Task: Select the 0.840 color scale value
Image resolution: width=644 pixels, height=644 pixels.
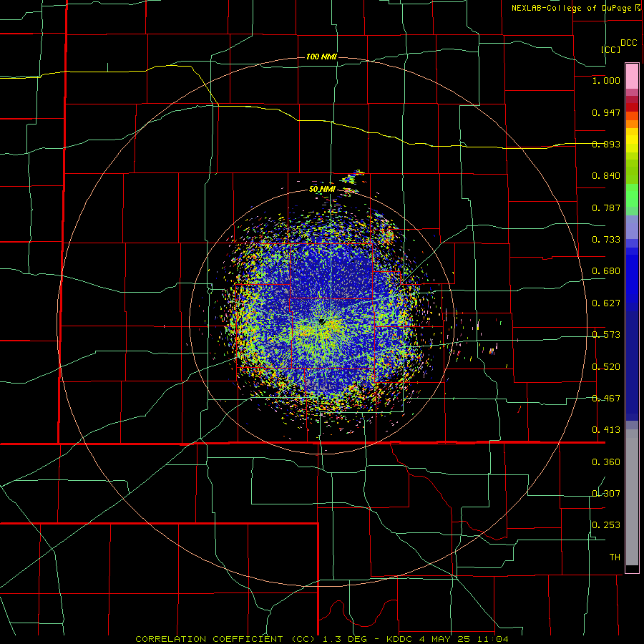Action: (606, 176)
